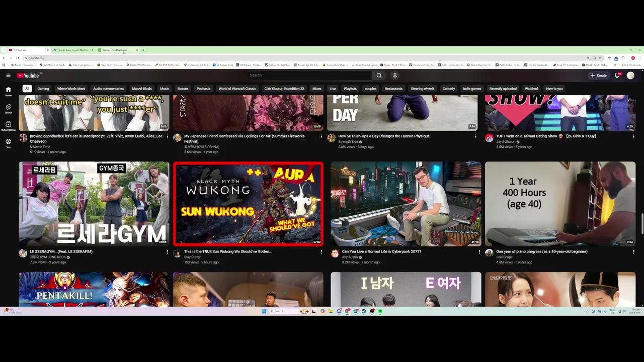The width and height of the screenshot is (644, 362).
Task: Open Shorts in the YouTube sidebar
Action: click(x=8, y=109)
